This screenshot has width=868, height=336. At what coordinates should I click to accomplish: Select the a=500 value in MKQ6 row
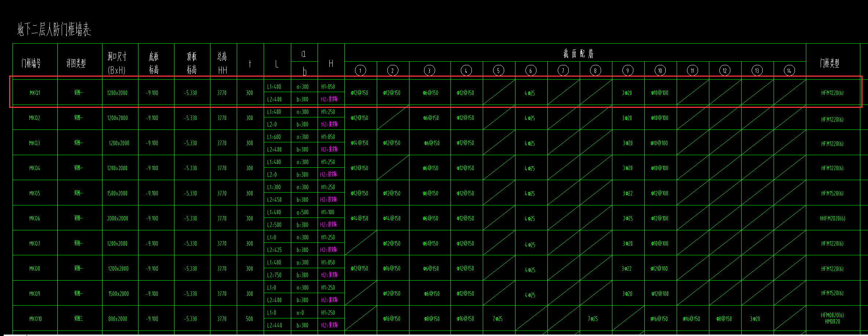point(303,212)
